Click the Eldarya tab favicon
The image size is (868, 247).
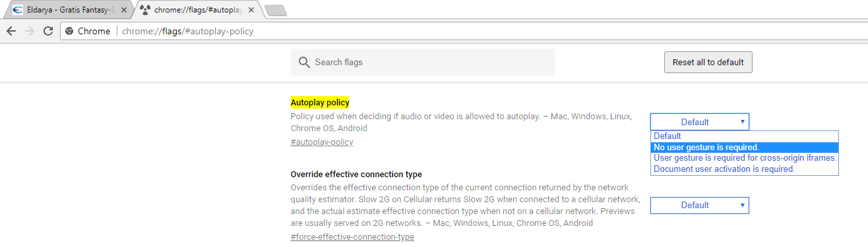pyautogui.click(x=17, y=10)
